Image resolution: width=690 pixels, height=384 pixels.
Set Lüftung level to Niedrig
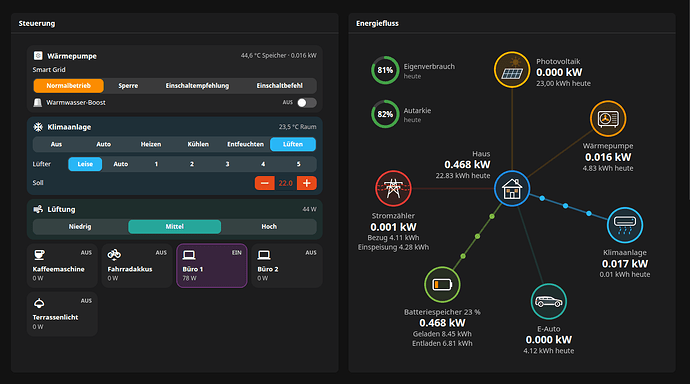pos(80,227)
